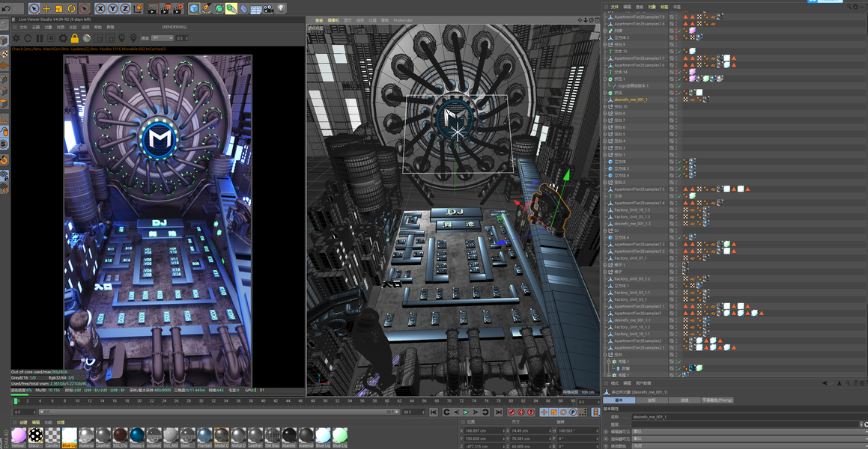
Task: Select the Rotate tool
Action: click(71, 9)
